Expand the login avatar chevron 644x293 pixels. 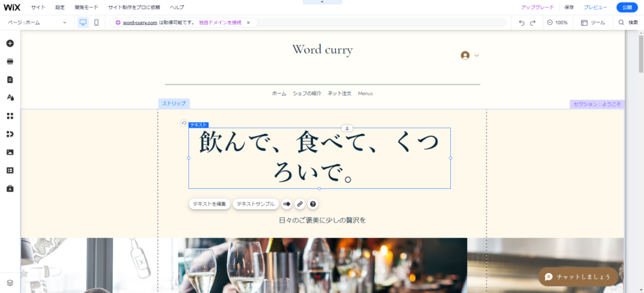477,56
